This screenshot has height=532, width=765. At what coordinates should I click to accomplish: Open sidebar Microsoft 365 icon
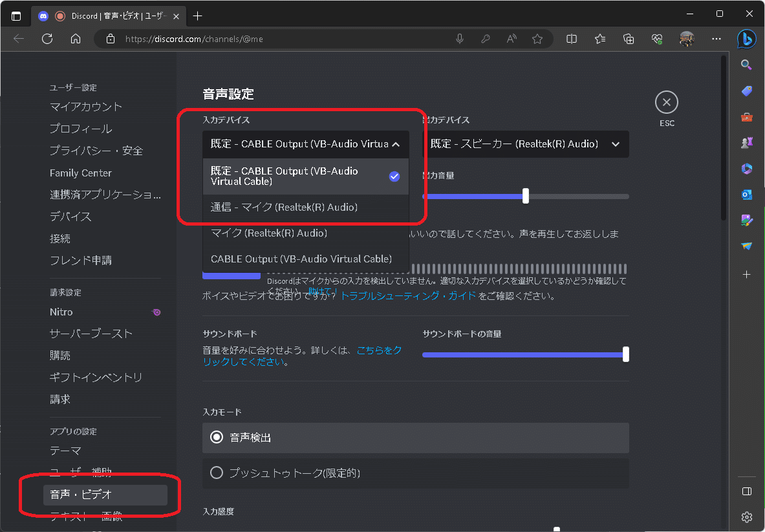(746, 169)
